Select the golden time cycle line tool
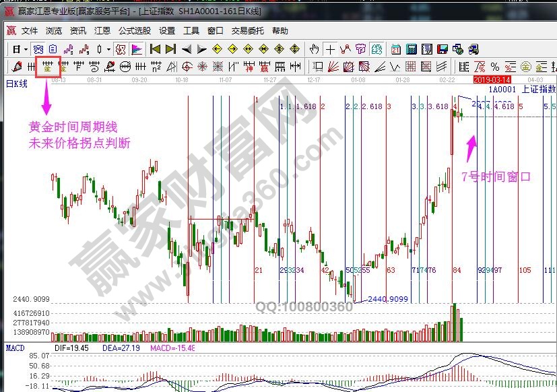Viewport: 557px width, 392px height. 47,66
